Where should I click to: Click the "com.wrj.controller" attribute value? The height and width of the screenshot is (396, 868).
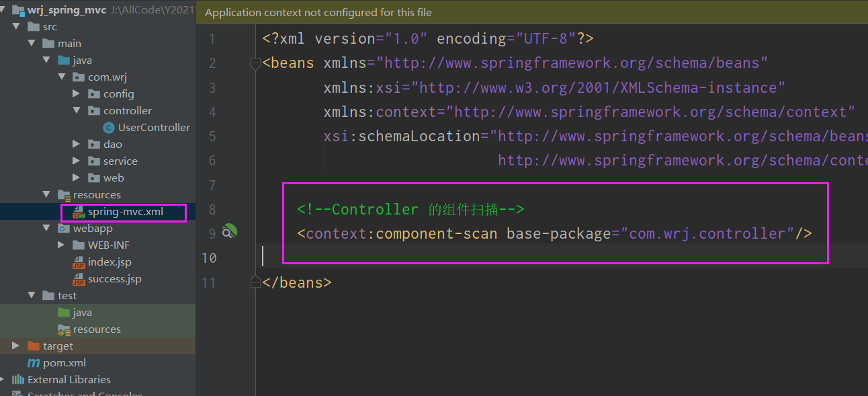[707, 233]
